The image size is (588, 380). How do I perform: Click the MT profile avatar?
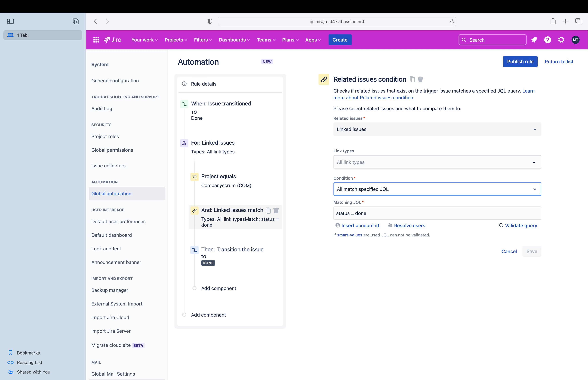point(575,40)
